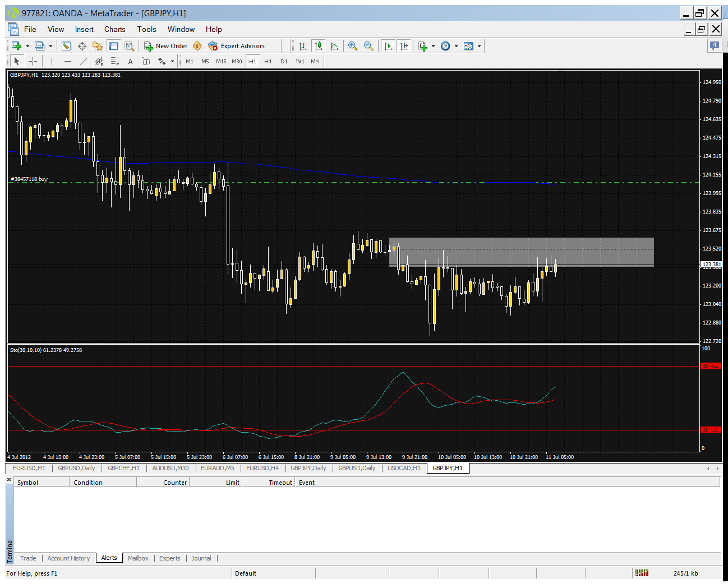Select the trendline drawing tool
Viewport: 728px width, 584px height.
[x=84, y=61]
